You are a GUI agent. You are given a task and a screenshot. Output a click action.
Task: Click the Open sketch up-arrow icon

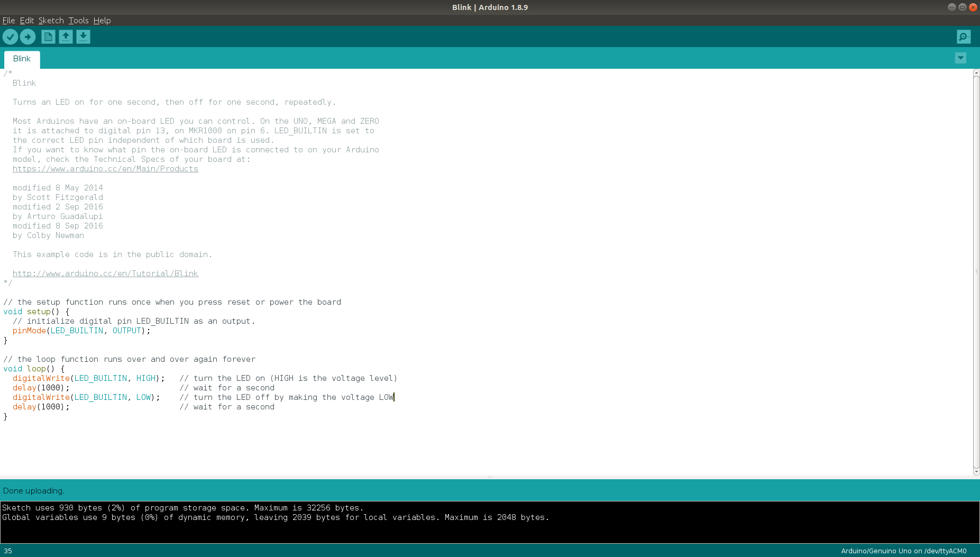tap(66, 37)
